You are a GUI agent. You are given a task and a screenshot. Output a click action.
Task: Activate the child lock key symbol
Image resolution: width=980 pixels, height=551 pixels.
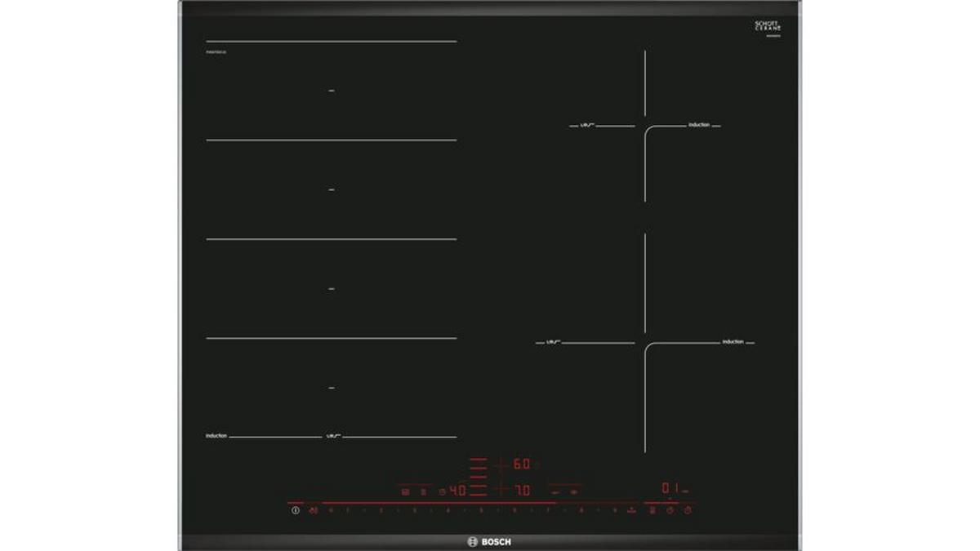pos(313,510)
